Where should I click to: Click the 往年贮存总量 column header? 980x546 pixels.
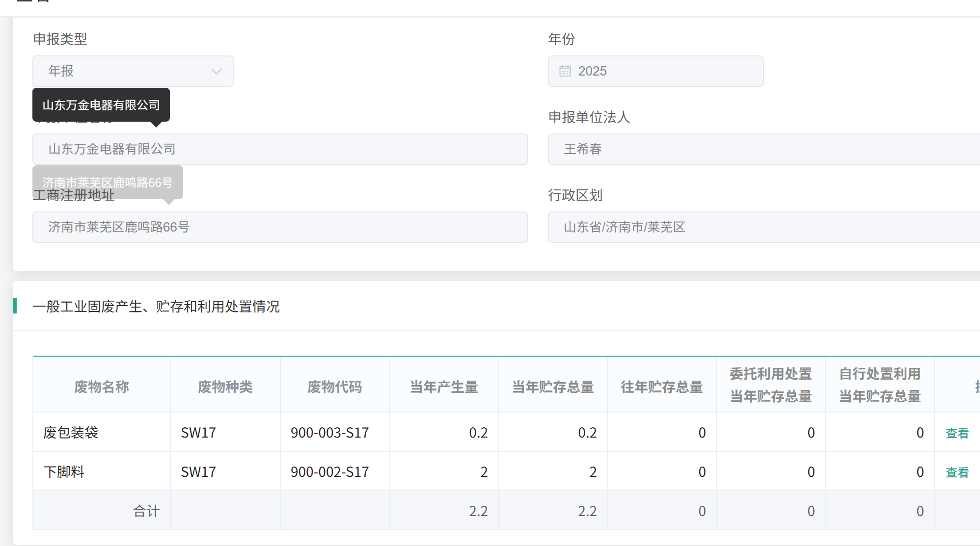[662, 387]
